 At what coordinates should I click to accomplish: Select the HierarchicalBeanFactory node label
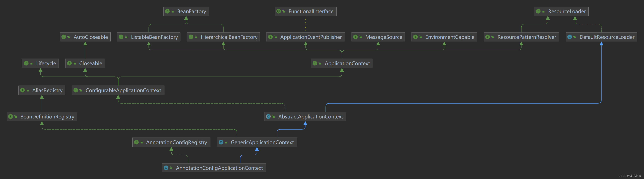[229, 37]
